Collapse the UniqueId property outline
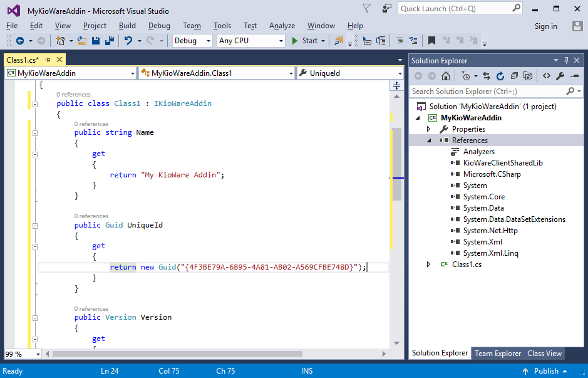Screen dimensions: 588x378 [35, 226]
